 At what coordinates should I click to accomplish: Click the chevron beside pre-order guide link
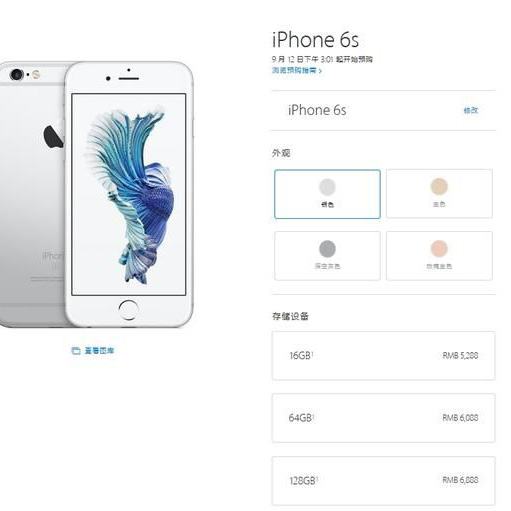coord(320,71)
